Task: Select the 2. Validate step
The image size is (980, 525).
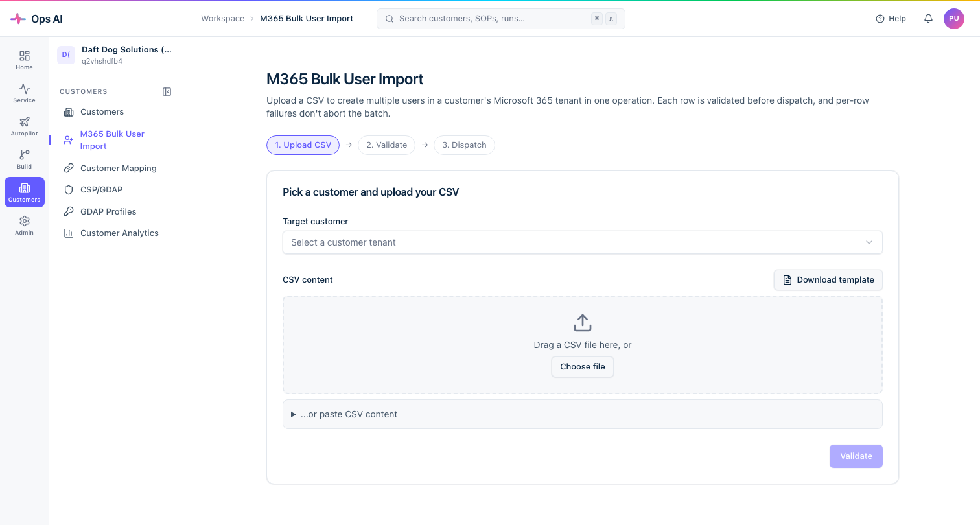Action: tap(386, 145)
